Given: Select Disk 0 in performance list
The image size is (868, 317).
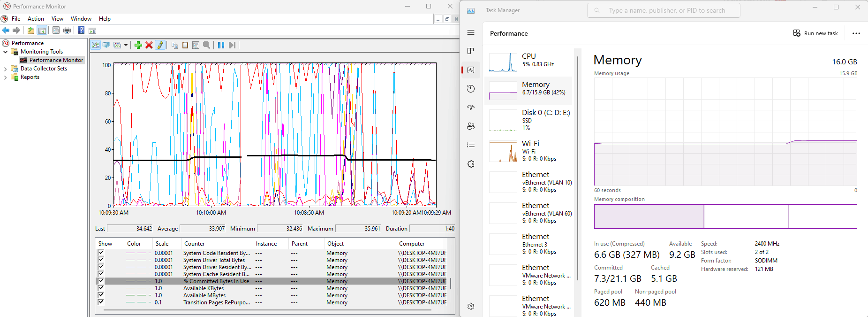Looking at the screenshot, I should (530, 119).
